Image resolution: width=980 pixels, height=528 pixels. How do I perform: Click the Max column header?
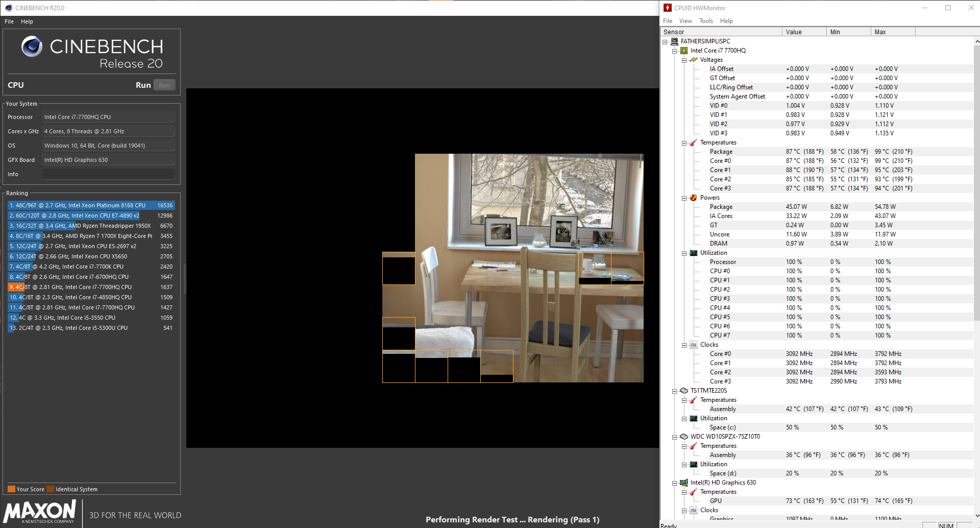[893, 32]
